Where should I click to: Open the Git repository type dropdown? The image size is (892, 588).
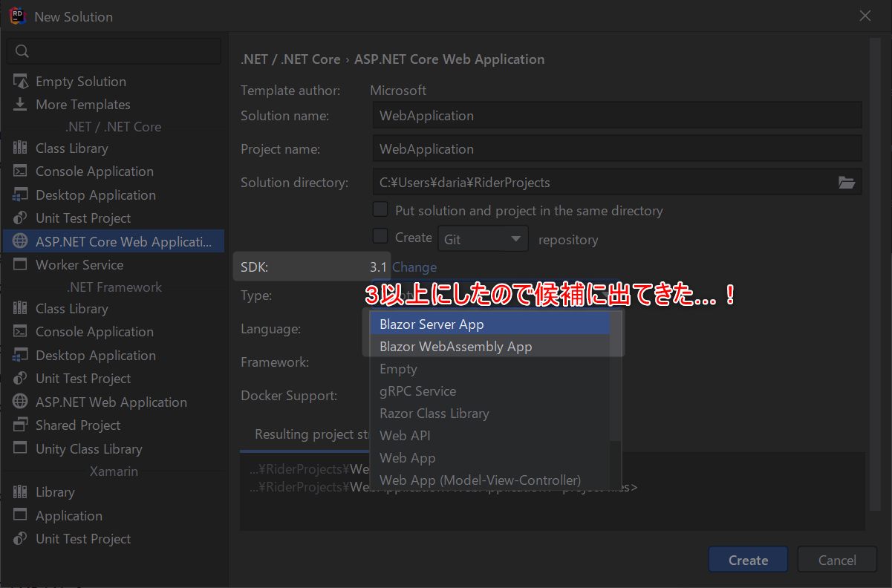pos(483,239)
